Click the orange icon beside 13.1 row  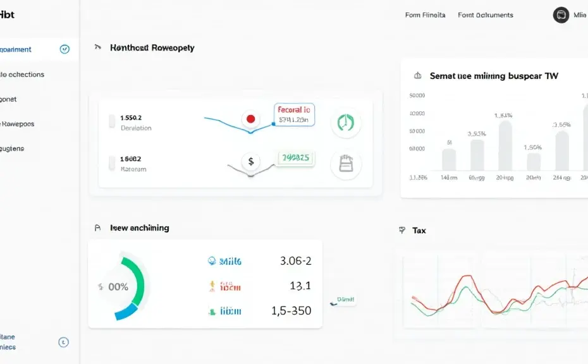[212, 286]
